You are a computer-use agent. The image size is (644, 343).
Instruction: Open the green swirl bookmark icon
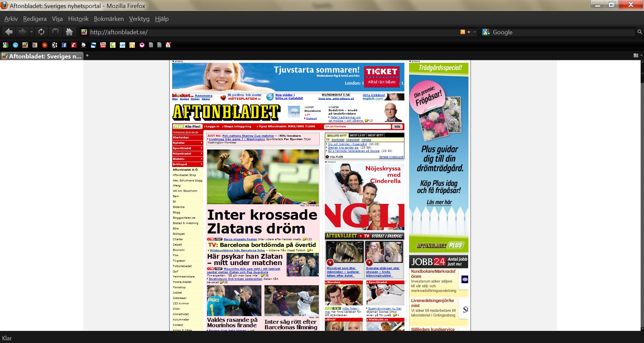113,45
